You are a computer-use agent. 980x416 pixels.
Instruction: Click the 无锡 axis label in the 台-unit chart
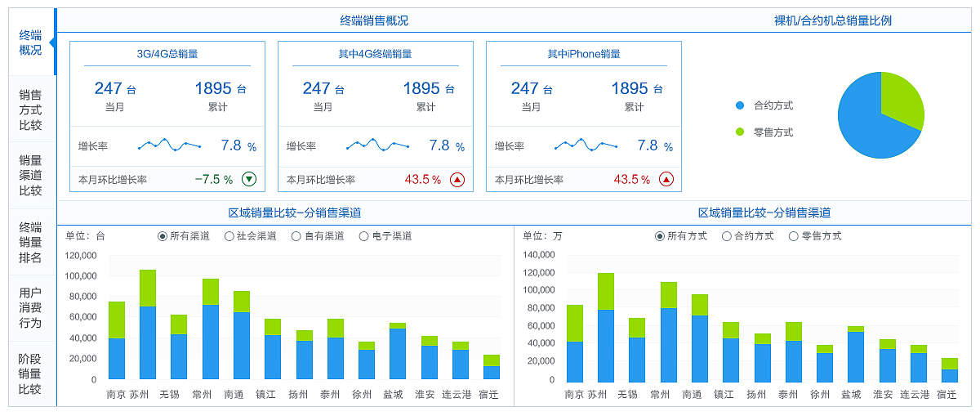pos(170,395)
